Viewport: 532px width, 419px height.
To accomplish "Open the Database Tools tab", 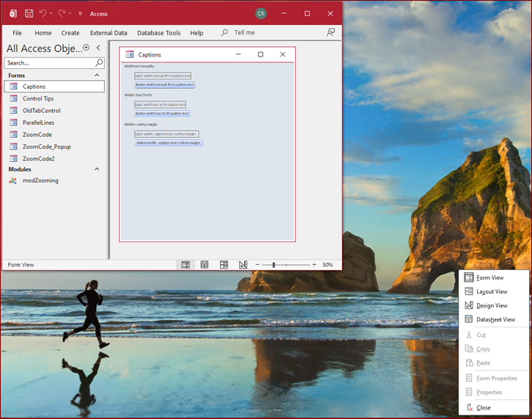I will pos(158,33).
